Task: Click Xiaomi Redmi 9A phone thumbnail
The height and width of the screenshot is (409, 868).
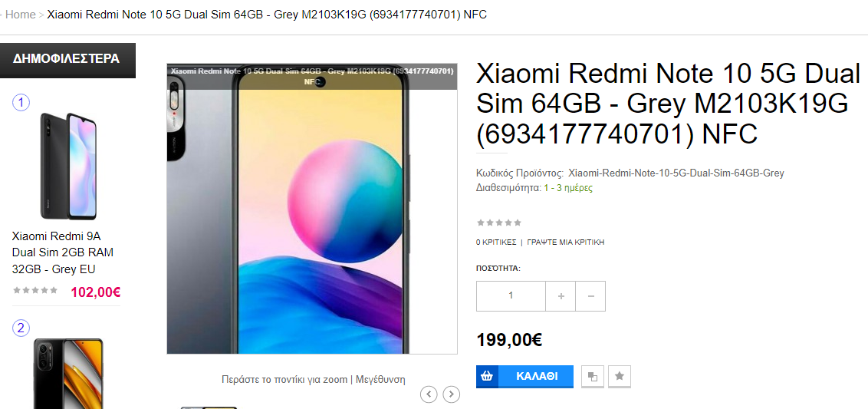Action: (x=67, y=166)
